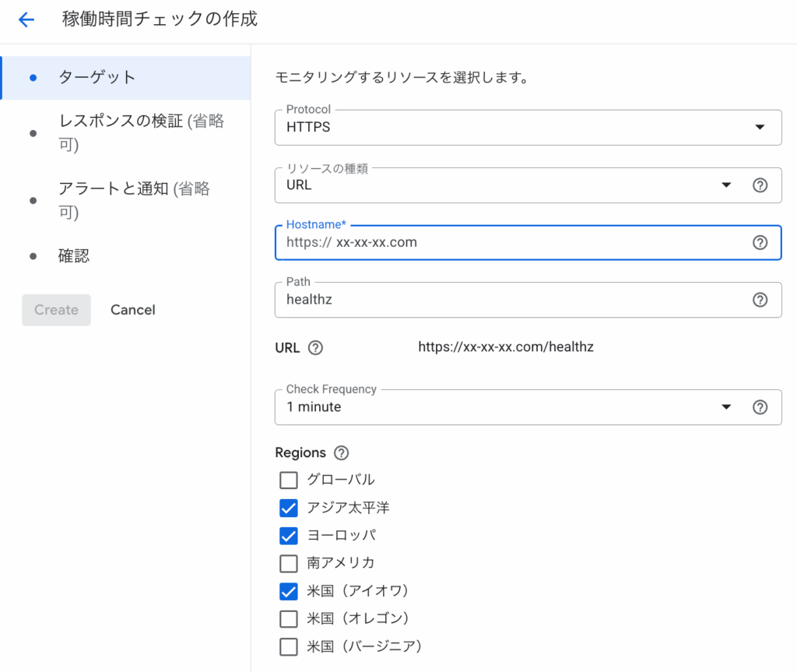Click help icon next to Regions

tap(341, 452)
